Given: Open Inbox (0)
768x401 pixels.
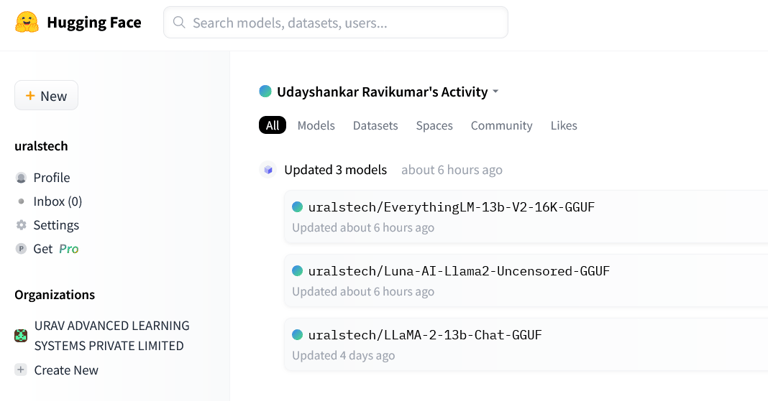Looking at the screenshot, I should click(57, 201).
